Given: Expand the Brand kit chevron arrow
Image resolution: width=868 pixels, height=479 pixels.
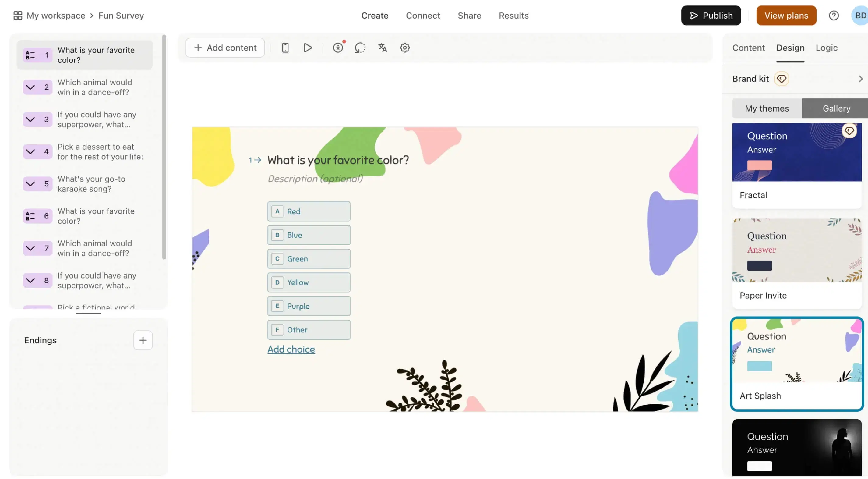Looking at the screenshot, I should click(x=861, y=79).
